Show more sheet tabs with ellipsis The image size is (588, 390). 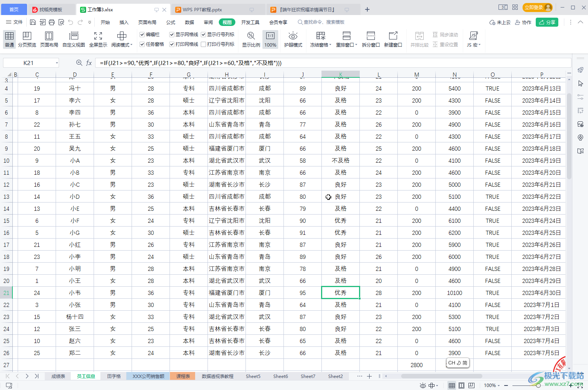point(360,376)
